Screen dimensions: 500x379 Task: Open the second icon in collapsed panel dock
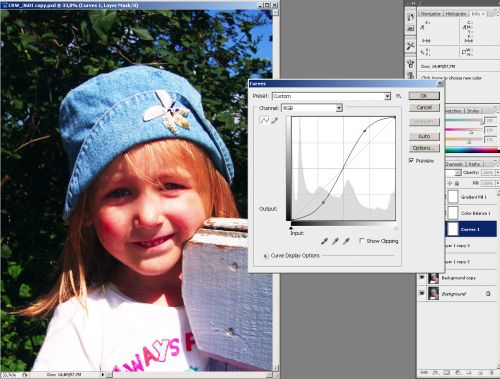click(x=411, y=29)
